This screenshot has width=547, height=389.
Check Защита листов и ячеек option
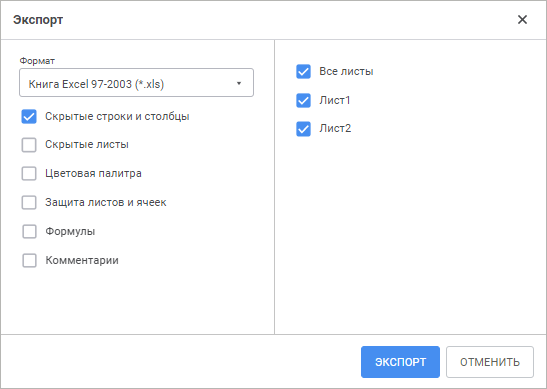click(29, 202)
